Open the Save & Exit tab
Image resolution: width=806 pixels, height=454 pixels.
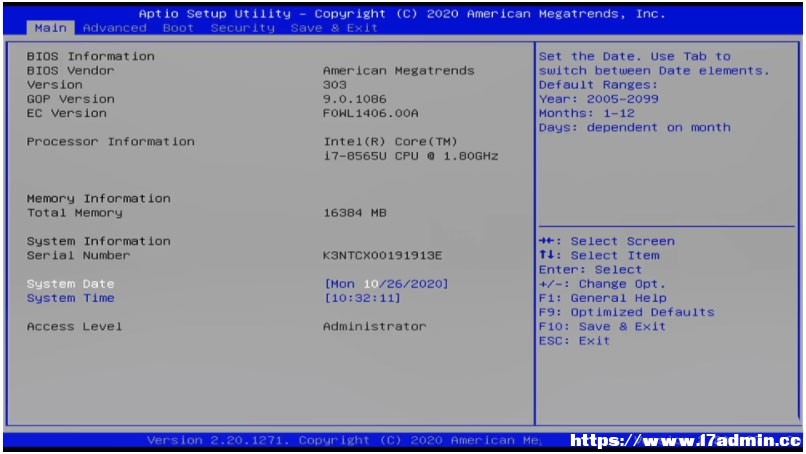[334, 28]
